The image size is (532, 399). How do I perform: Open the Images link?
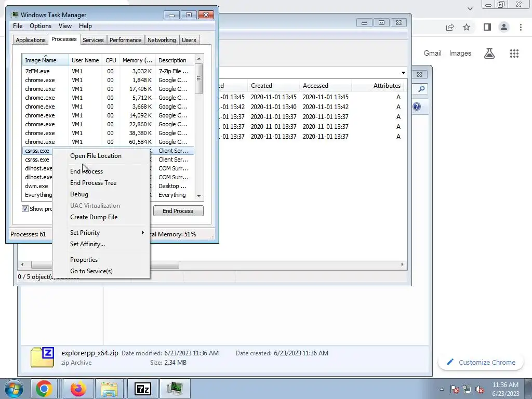460,54
